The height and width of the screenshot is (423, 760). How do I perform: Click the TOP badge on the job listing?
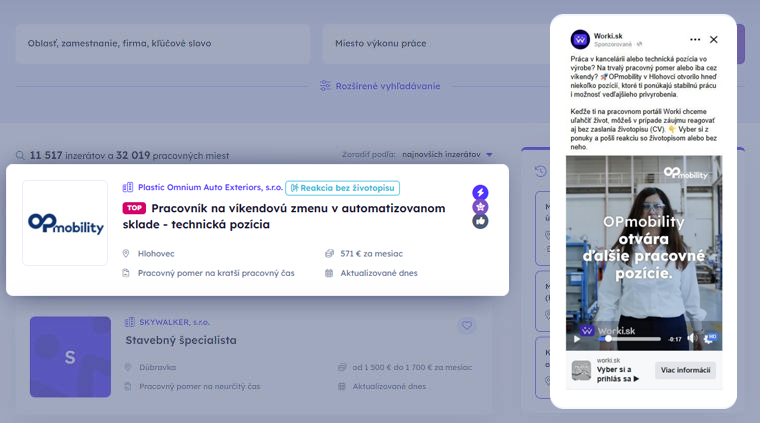click(x=134, y=208)
